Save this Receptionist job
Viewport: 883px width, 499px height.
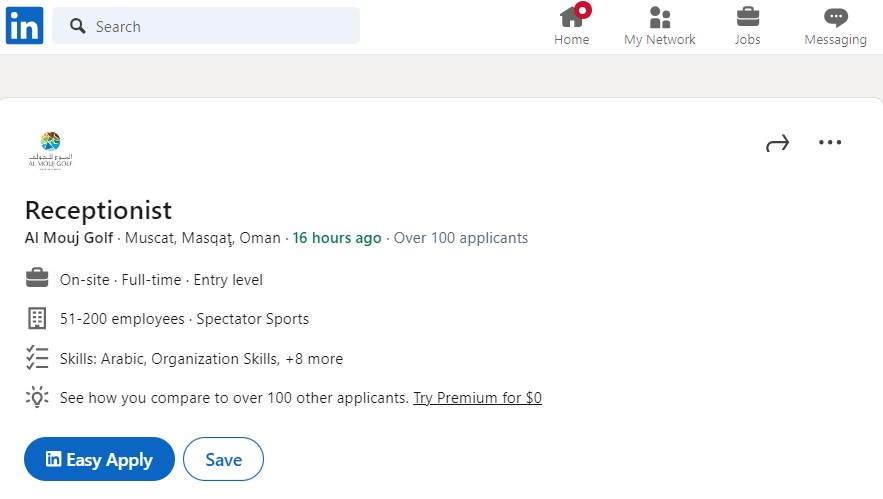coord(224,459)
